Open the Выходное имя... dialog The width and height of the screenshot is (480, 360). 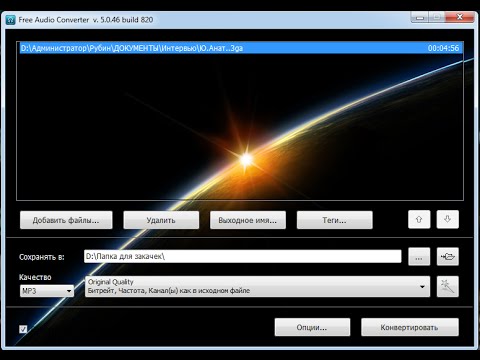[248, 220]
